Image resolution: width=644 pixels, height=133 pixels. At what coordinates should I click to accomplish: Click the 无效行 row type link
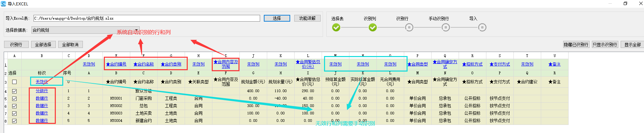[42, 82]
